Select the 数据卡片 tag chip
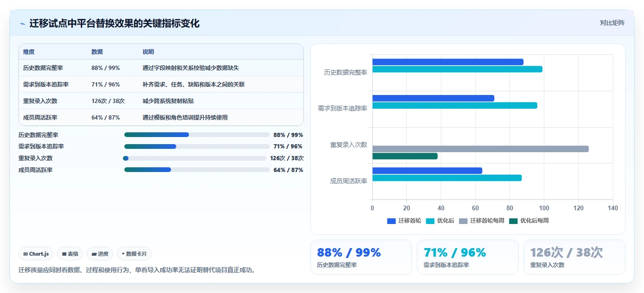Screen dimensions: 644x293 (x=134, y=254)
